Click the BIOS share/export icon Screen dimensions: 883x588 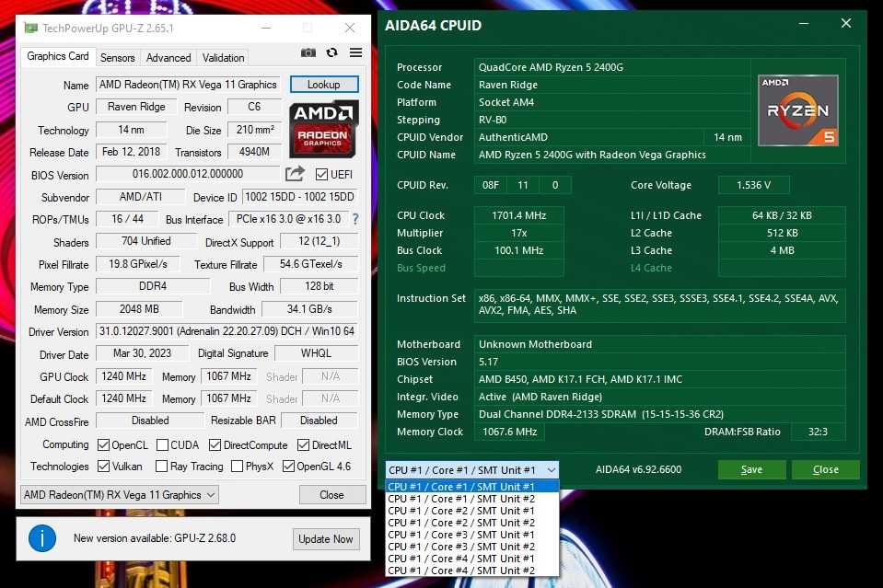(x=295, y=173)
